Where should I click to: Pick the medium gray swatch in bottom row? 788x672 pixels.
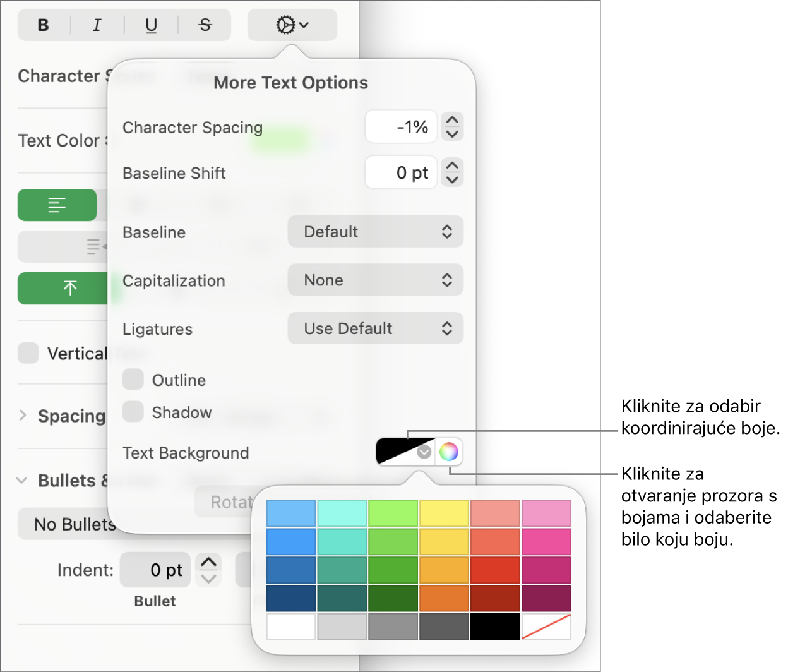pos(393,627)
